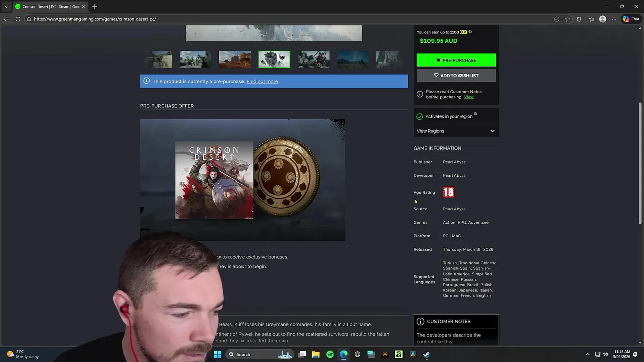Image resolution: width=644 pixels, height=362 pixels.
Task: Click the info icon in Customer Notes header
Action: [420, 321]
